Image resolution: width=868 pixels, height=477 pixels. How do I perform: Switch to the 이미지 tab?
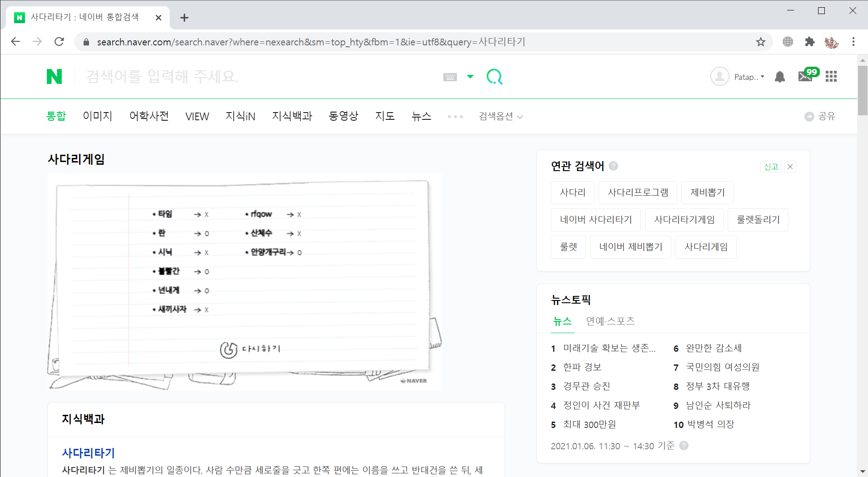(97, 116)
